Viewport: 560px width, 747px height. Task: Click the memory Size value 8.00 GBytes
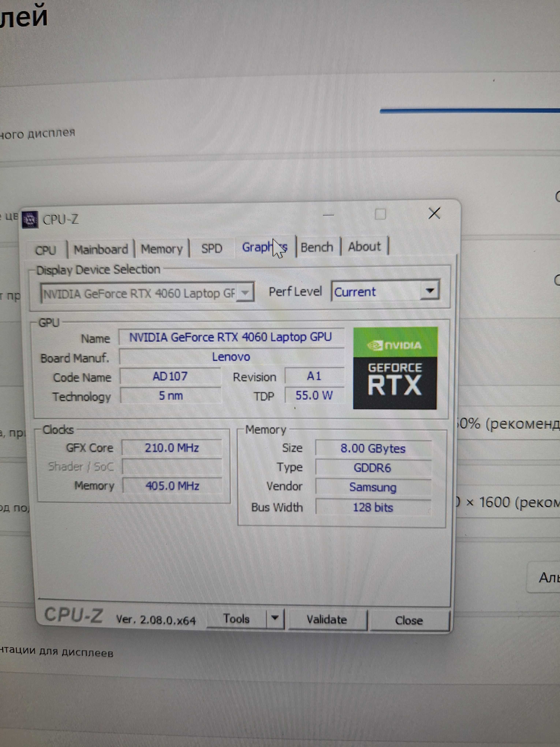pos(373,448)
